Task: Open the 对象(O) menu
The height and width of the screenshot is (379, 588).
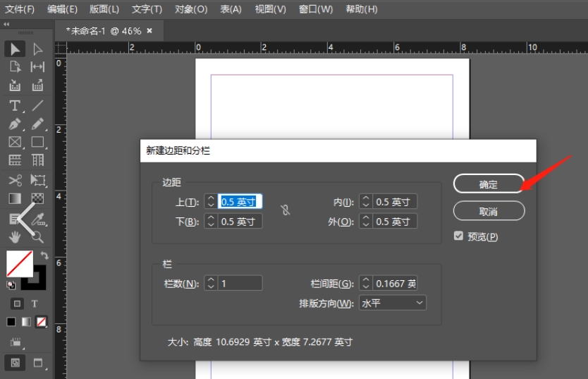Action: pos(191,9)
